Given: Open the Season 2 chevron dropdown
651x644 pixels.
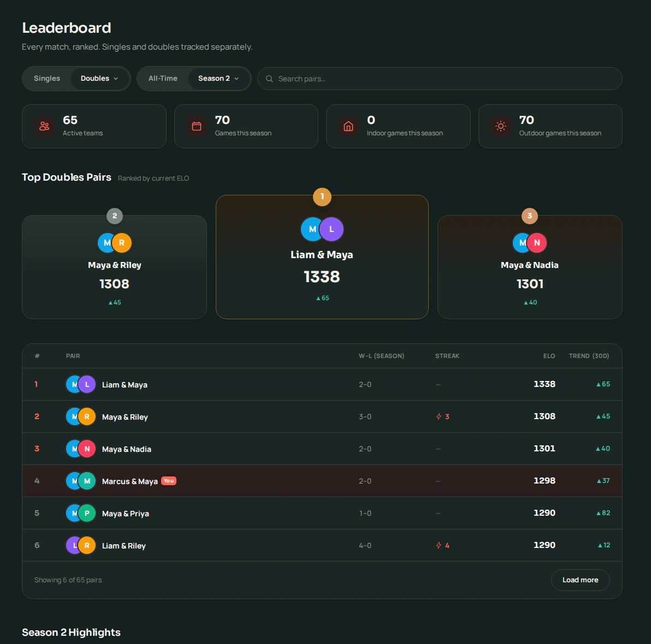Looking at the screenshot, I should point(236,79).
